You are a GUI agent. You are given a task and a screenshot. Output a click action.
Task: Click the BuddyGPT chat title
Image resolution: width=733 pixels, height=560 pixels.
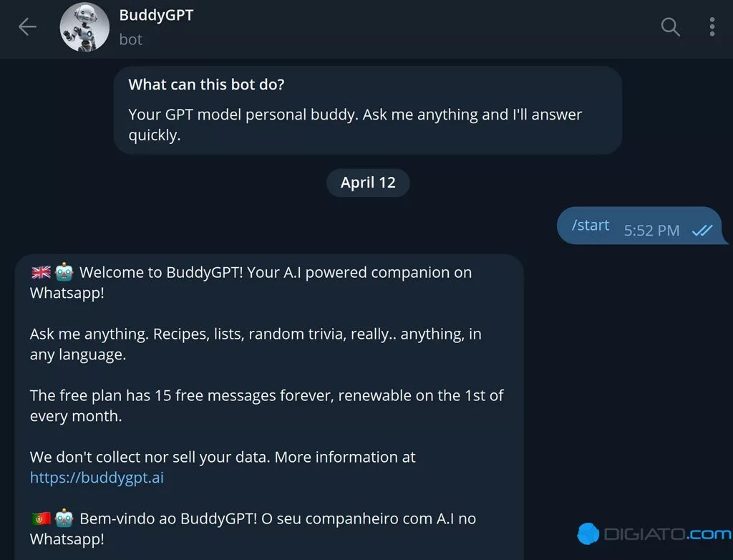[156, 15]
